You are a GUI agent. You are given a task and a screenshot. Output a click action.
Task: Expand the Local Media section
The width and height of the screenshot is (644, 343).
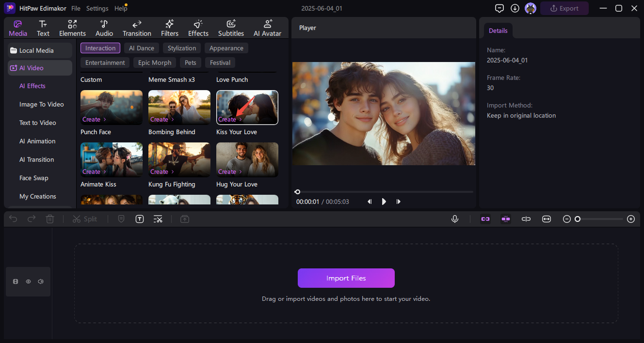[40, 50]
